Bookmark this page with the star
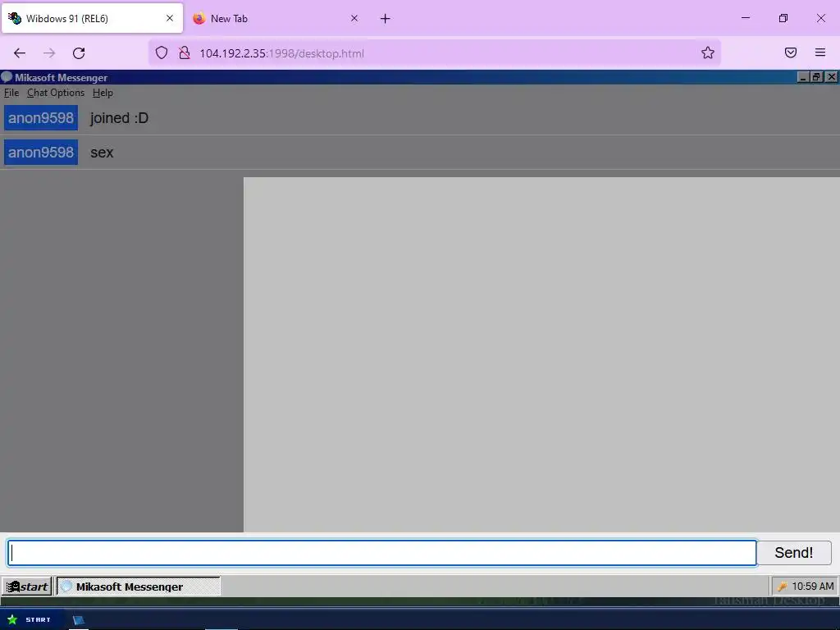The height and width of the screenshot is (630, 840). [708, 52]
